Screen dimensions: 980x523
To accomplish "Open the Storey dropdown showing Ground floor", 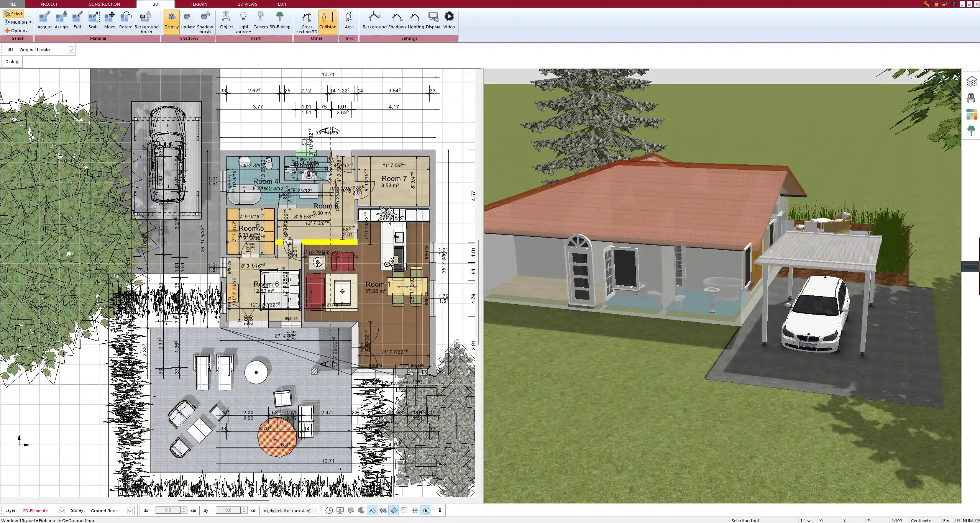I will [x=130, y=510].
